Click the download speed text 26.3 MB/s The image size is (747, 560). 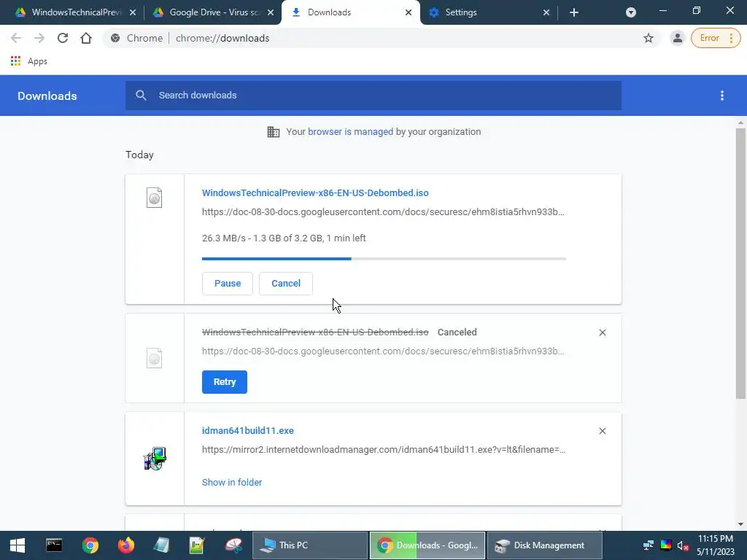tap(224, 238)
